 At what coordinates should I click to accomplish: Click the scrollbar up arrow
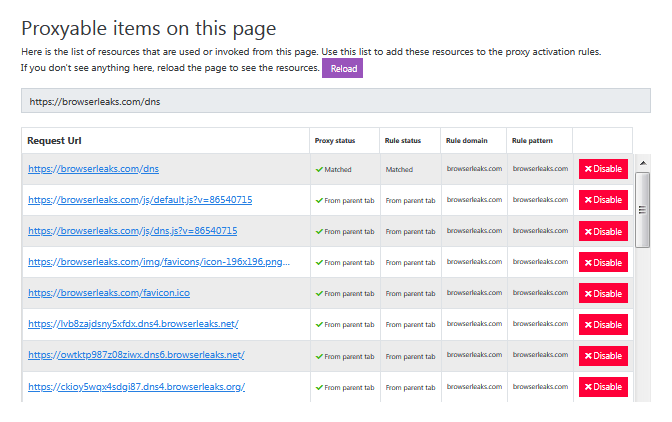click(x=642, y=162)
